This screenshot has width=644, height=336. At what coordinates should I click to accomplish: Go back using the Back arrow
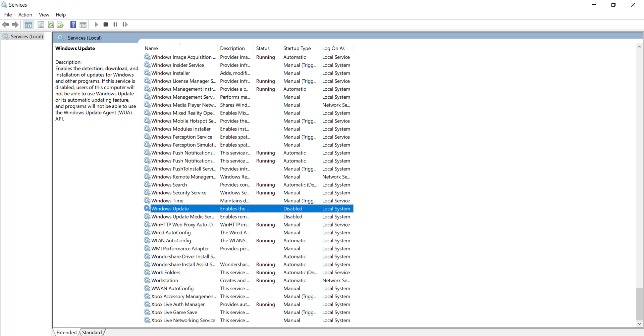click(5, 25)
